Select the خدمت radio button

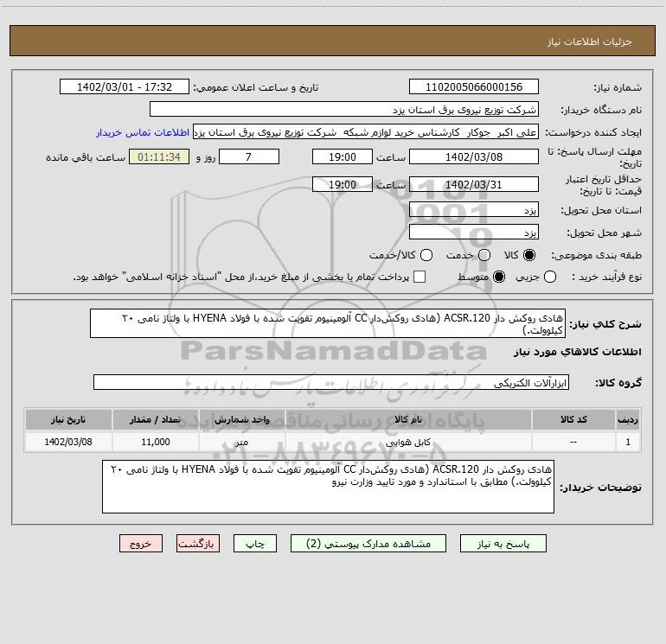pyautogui.click(x=484, y=255)
